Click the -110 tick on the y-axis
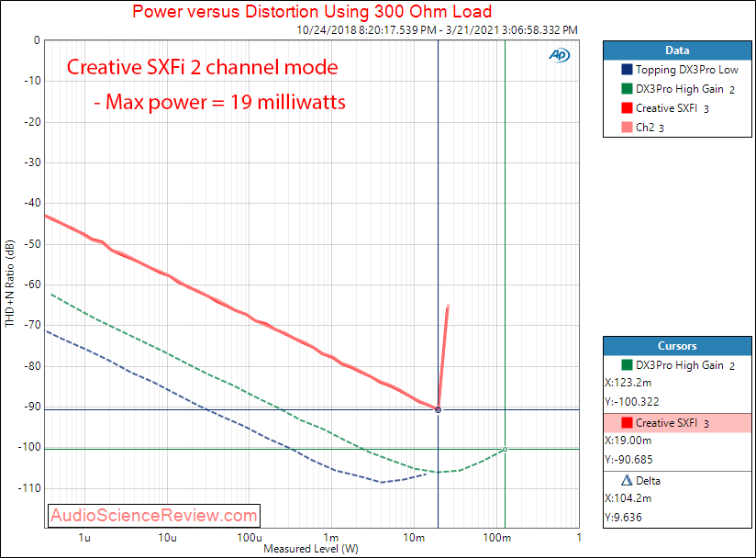The image size is (756, 558). (x=30, y=488)
